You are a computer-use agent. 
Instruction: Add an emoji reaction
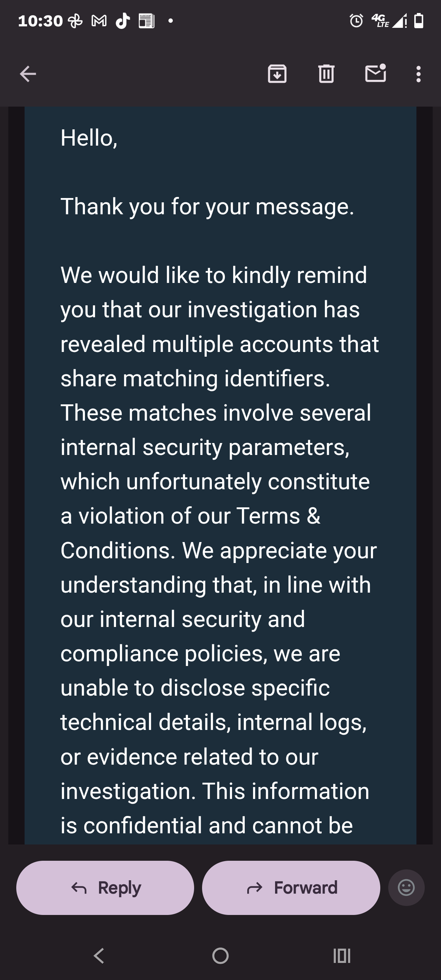[x=406, y=887]
